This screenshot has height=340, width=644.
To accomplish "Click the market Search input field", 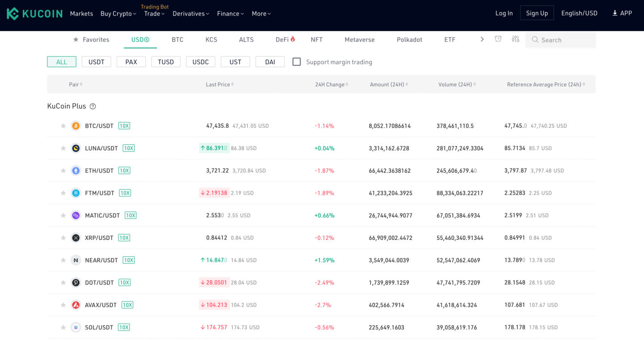I will tap(561, 40).
